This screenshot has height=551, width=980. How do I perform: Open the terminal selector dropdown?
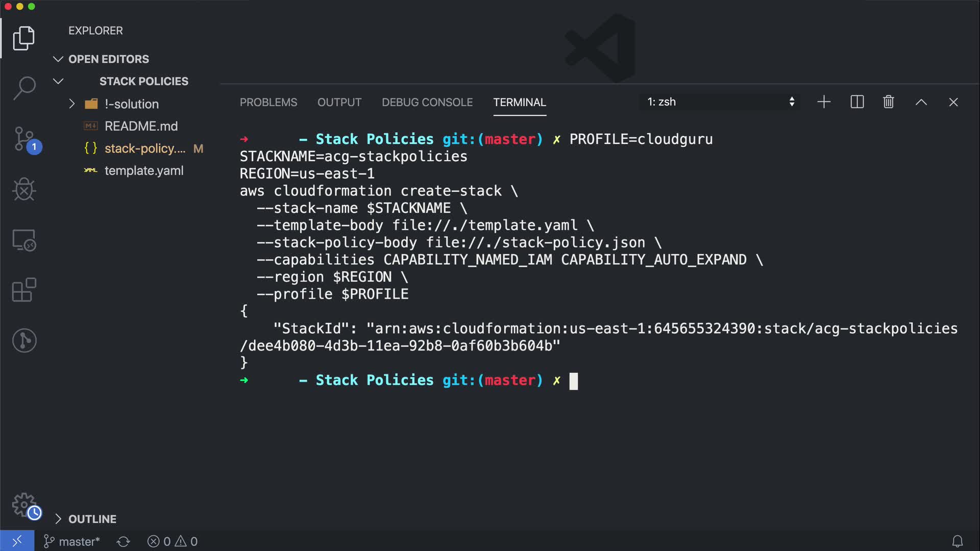pos(720,102)
